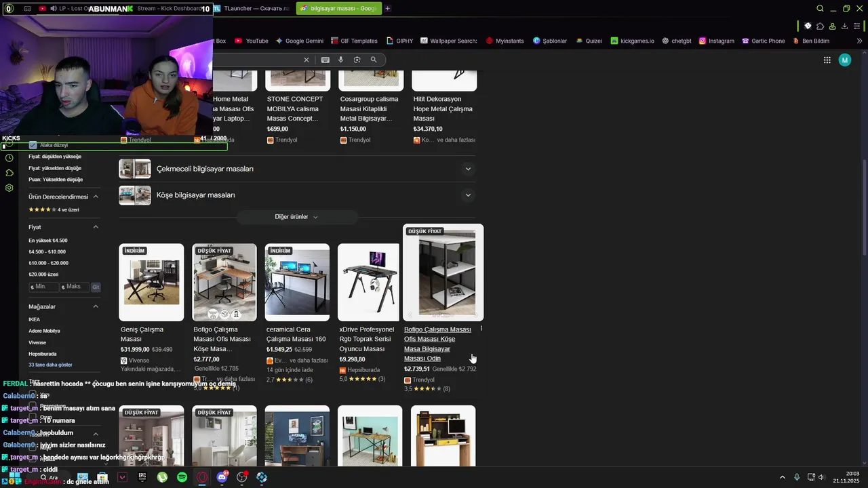Apply price range with Git button
This screenshot has width=868, height=488.
pyautogui.click(x=96, y=287)
